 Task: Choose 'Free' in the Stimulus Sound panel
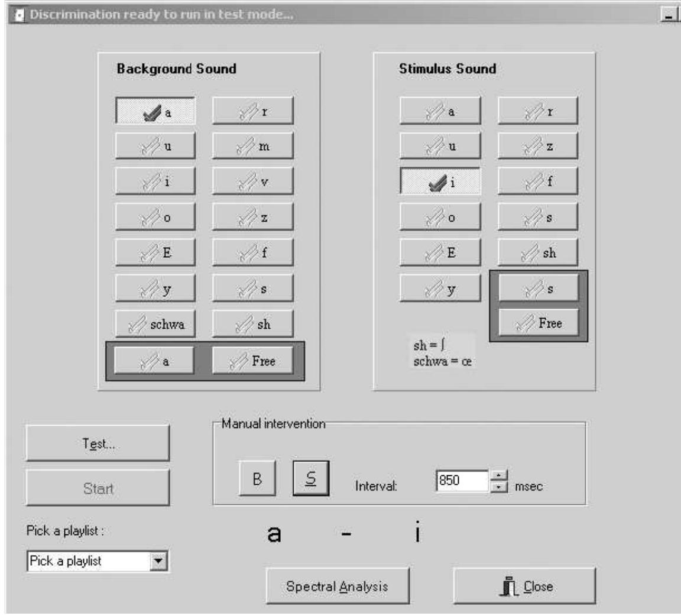click(539, 323)
